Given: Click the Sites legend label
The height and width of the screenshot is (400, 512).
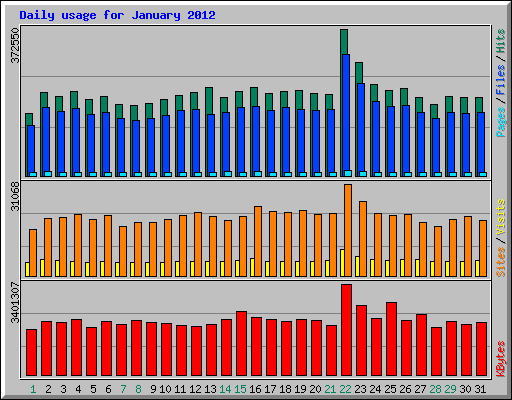Looking at the screenshot, I should click(x=501, y=262).
